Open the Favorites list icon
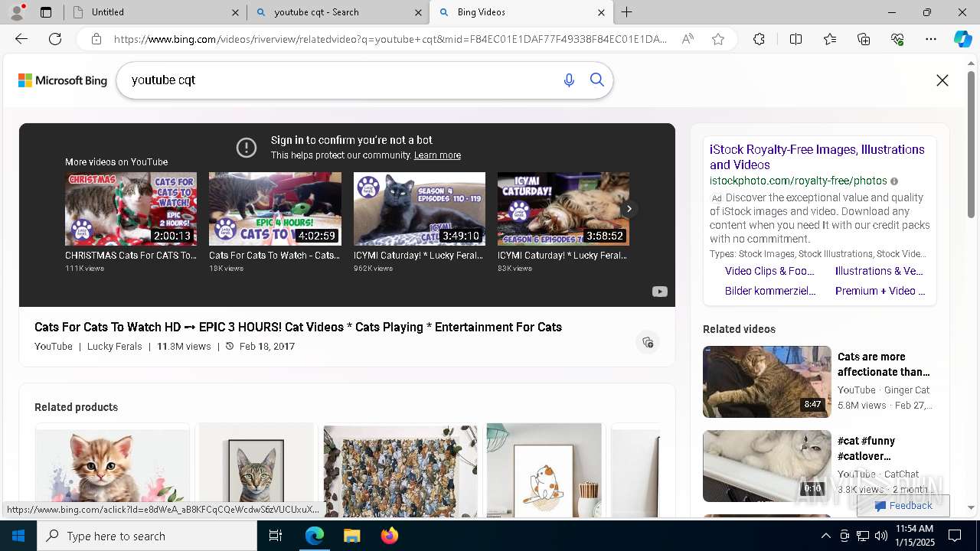The height and width of the screenshot is (551, 980). (x=830, y=39)
